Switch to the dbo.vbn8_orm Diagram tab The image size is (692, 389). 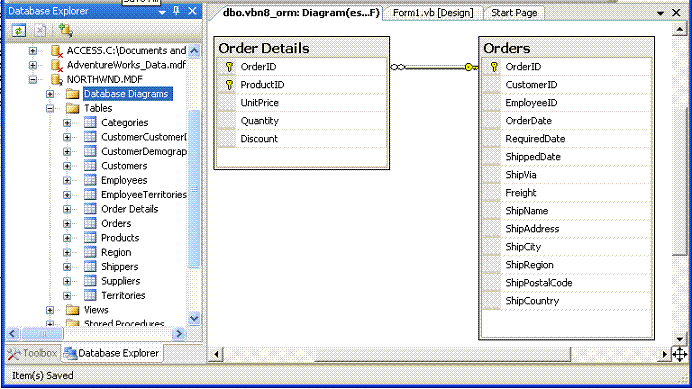pos(300,13)
